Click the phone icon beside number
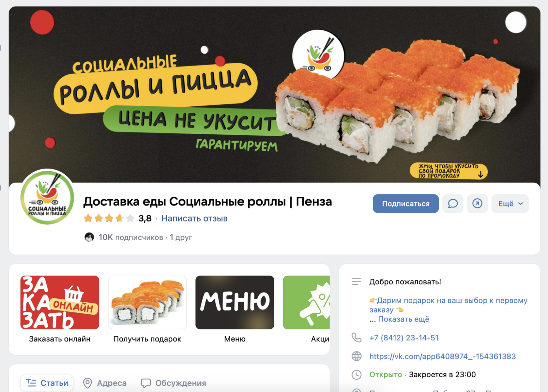The width and height of the screenshot is (548, 392). [x=357, y=338]
